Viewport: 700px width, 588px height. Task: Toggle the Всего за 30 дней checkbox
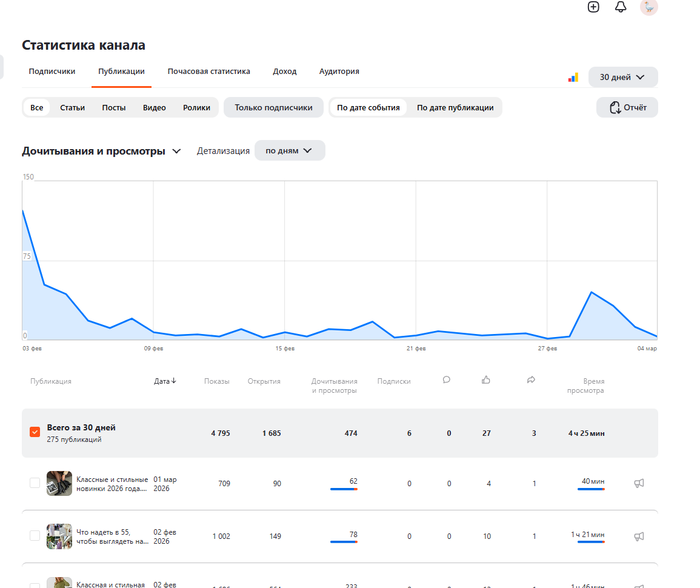click(35, 432)
